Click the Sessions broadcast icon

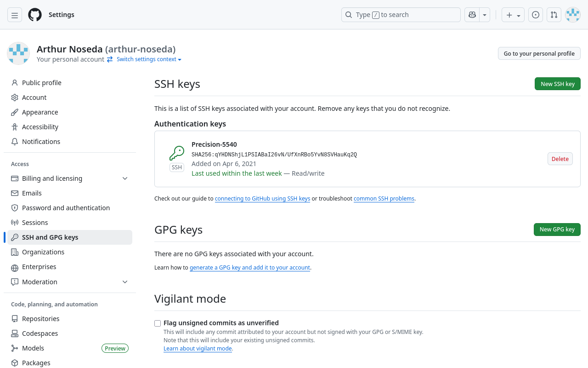pos(14,222)
